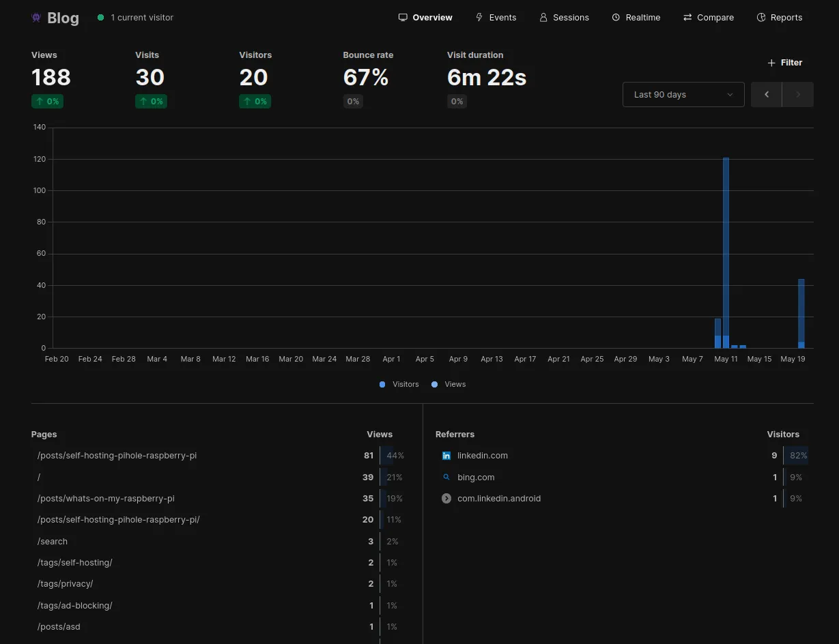Click the Pages panel heading
This screenshot has width=839, height=644.
(44, 435)
